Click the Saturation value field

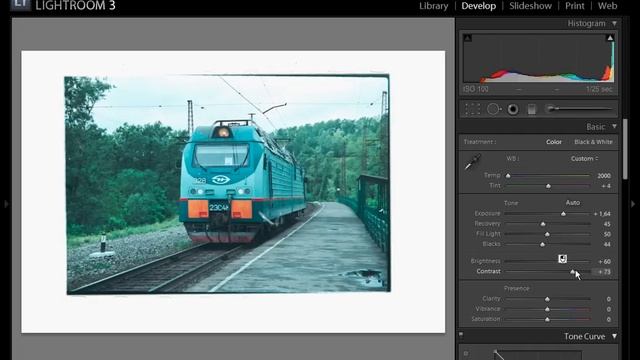pos(608,320)
